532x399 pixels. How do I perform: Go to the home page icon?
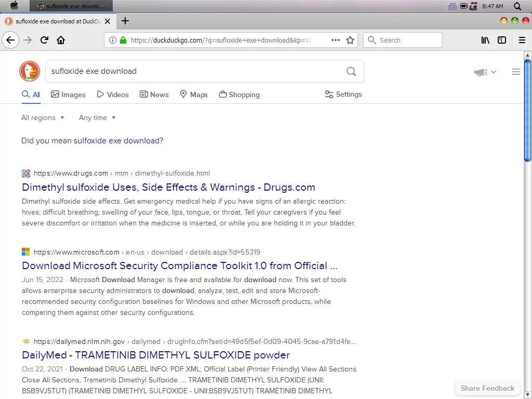tap(61, 40)
